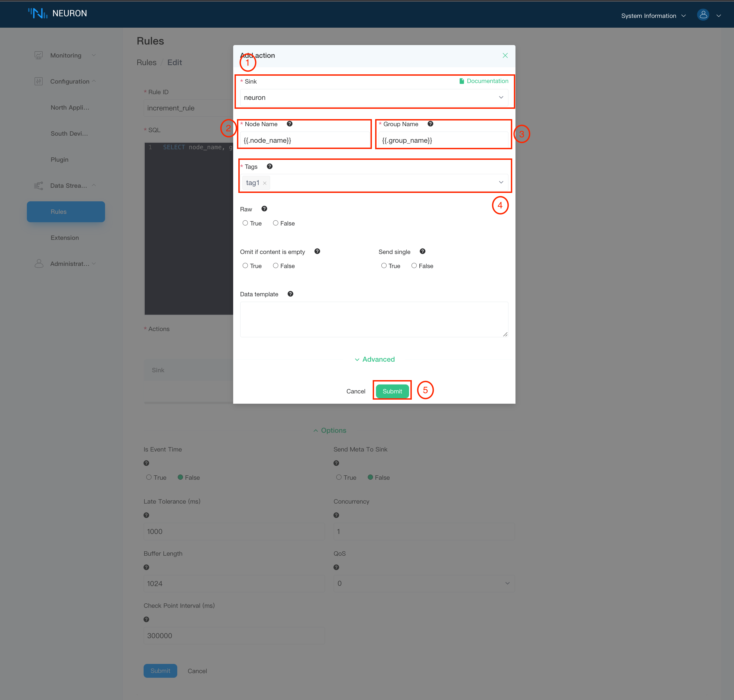The image size is (734, 700).
Task: Click the Late Tolerance input showing 1000
Action: pyautogui.click(x=234, y=531)
